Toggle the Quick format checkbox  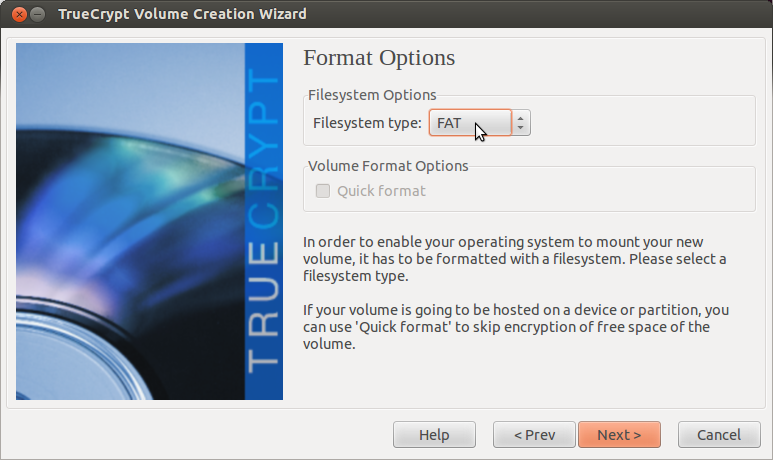coord(323,191)
